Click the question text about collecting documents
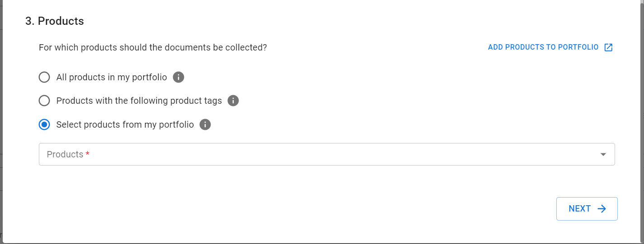This screenshot has height=244, width=644. click(x=153, y=47)
